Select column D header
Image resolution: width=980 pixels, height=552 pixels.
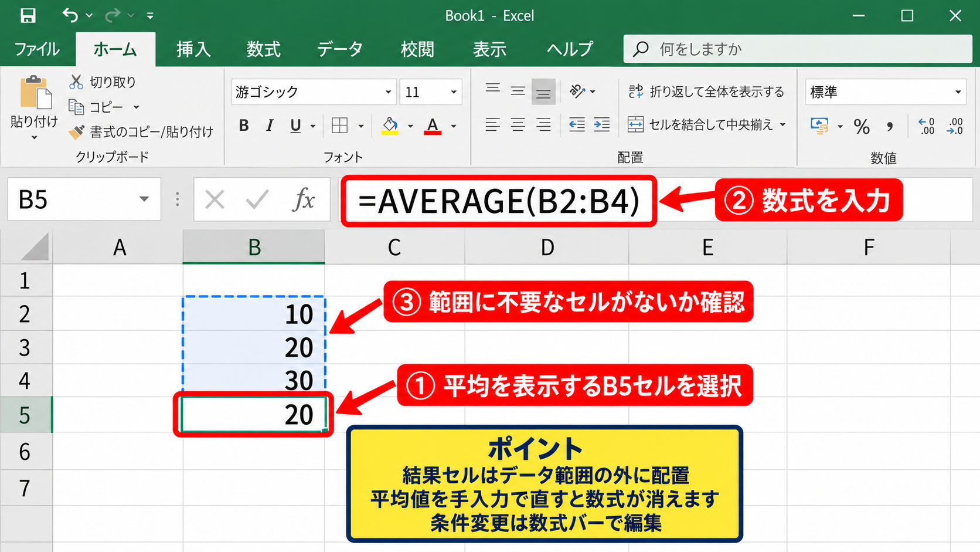tap(547, 248)
